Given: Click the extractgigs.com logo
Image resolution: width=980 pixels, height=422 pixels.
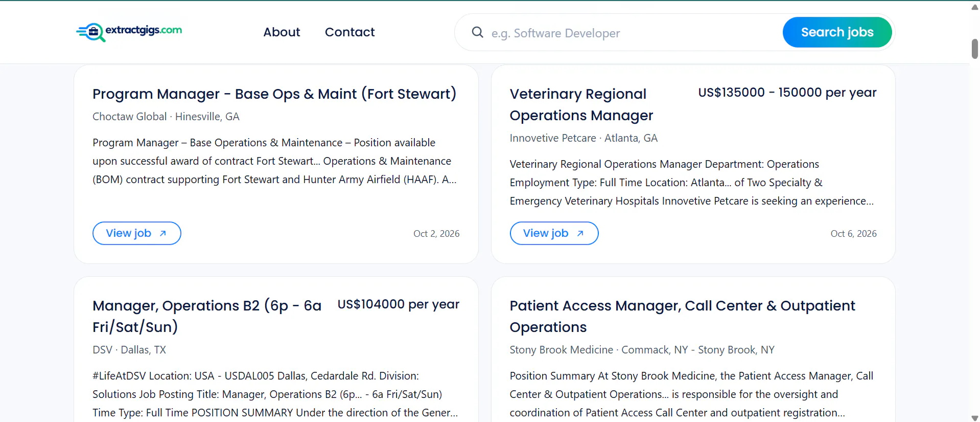Looking at the screenshot, I should [x=129, y=32].
